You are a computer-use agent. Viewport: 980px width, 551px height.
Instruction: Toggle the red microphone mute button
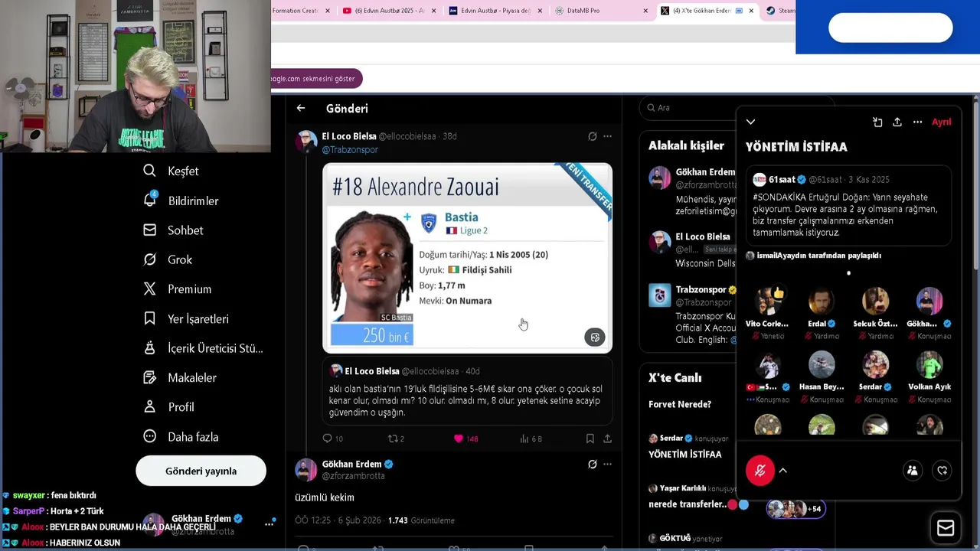click(760, 471)
